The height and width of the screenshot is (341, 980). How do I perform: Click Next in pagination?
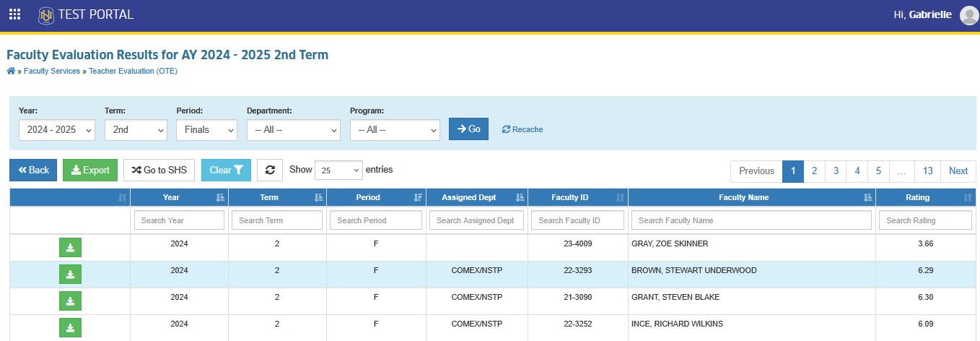(958, 171)
